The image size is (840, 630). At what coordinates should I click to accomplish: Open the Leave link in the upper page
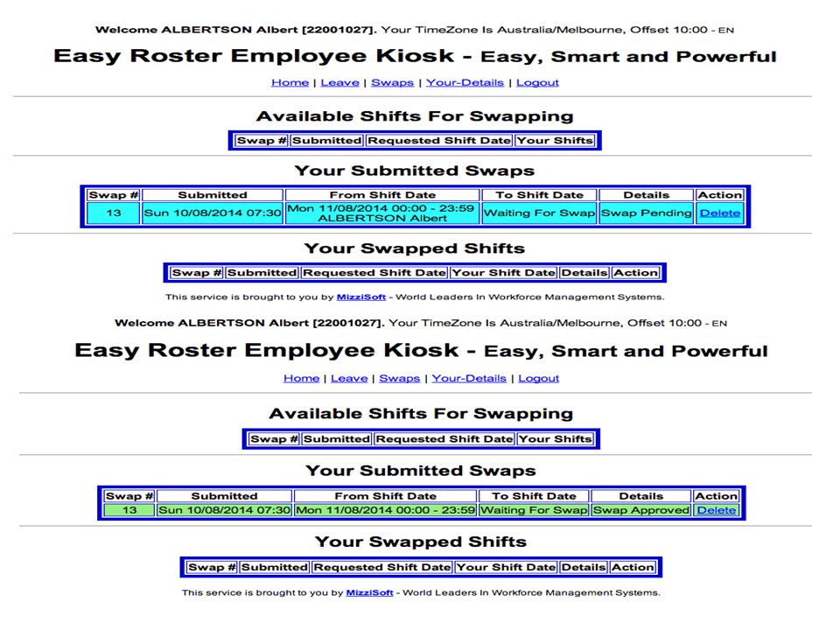coord(339,82)
